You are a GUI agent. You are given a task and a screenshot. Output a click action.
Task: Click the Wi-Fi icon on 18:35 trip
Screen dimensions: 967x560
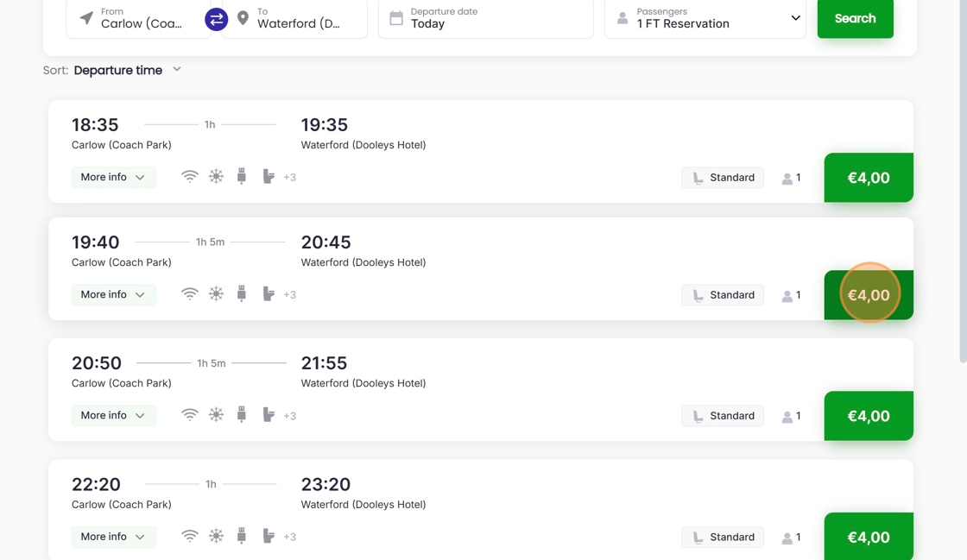tap(190, 177)
